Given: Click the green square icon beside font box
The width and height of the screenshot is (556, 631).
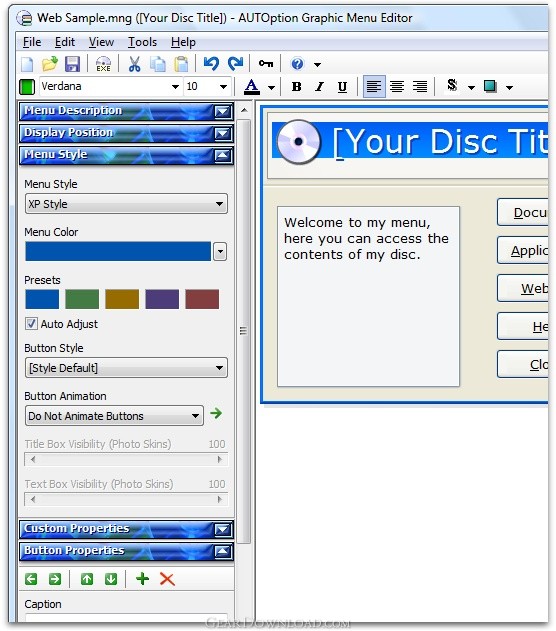Looking at the screenshot, I should pyautogui.click(x=27, y=87).
